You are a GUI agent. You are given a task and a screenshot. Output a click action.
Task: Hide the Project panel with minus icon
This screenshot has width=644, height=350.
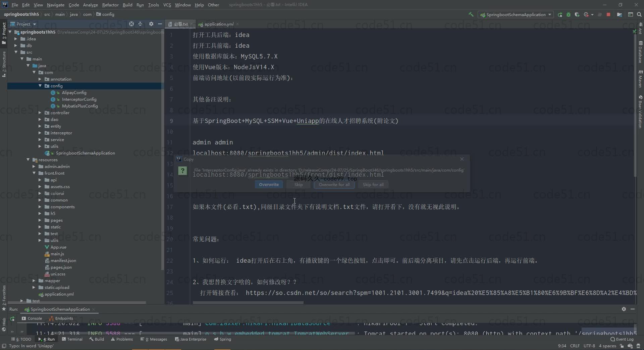[x=160, y=24]
